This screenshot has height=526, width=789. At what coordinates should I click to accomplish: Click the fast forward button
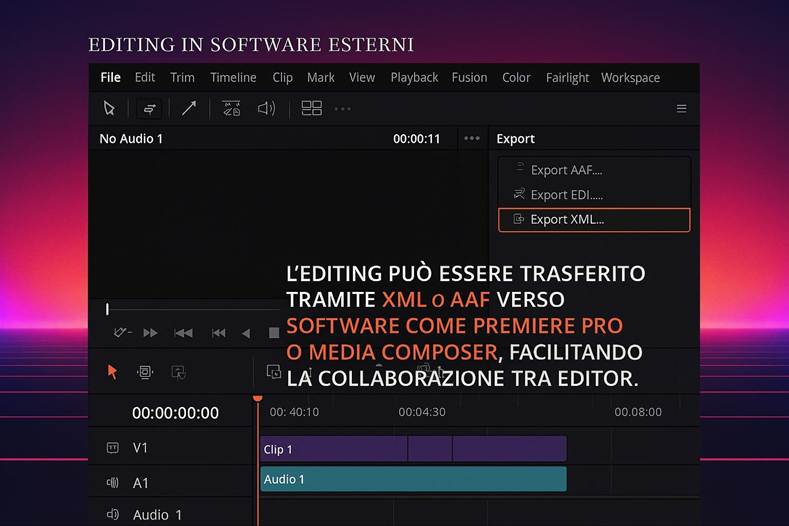coord(150,333)
